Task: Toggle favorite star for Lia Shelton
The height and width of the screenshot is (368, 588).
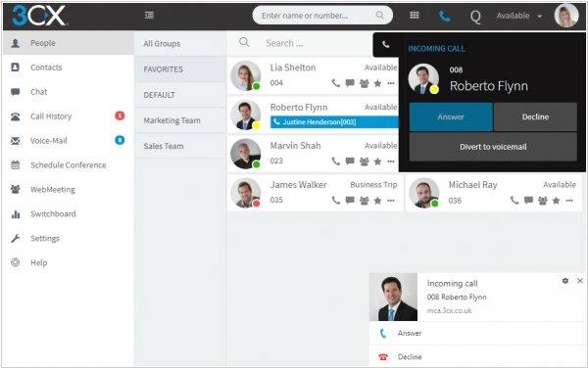Action: [377, 83]
